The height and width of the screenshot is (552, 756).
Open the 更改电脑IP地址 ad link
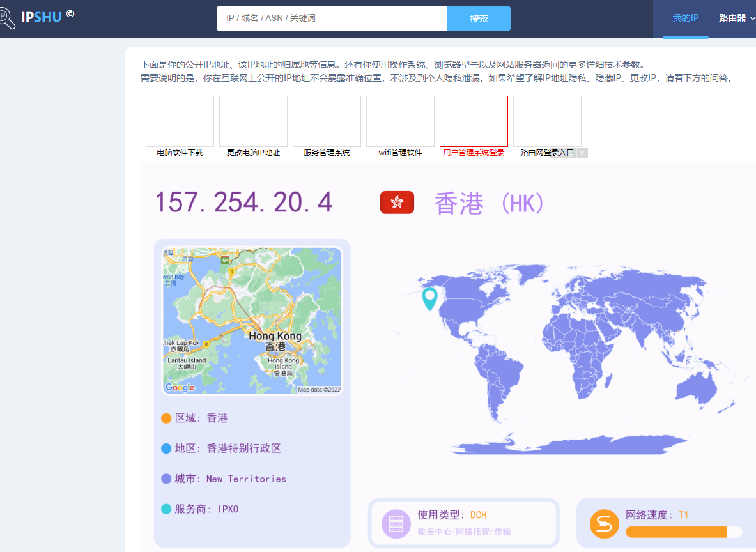(253, 152)
